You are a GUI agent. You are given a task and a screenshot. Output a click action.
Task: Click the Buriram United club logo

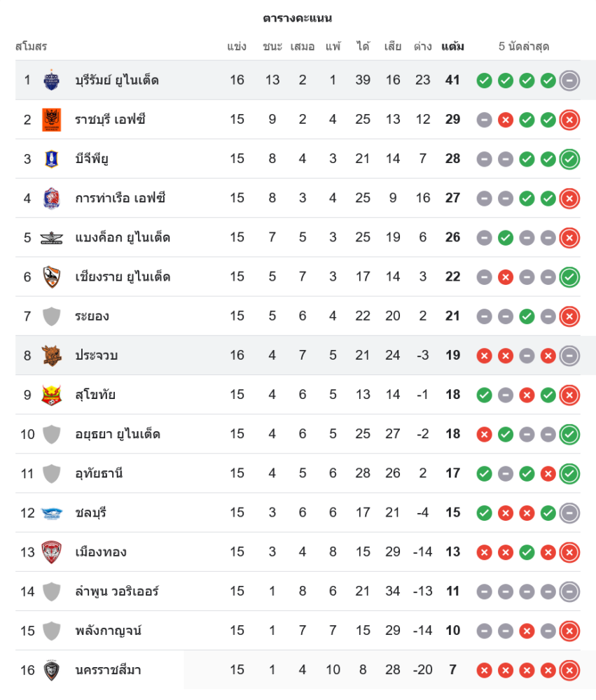(52, 80)
